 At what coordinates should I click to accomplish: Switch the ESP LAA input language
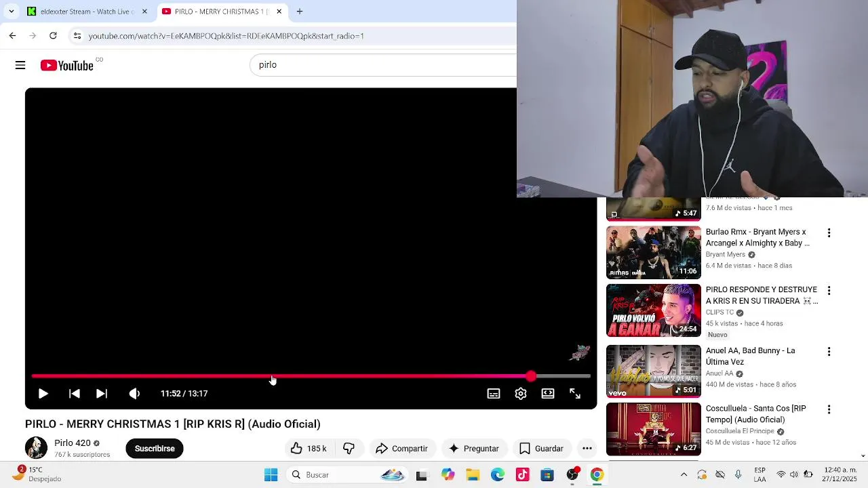coord(760,474)
